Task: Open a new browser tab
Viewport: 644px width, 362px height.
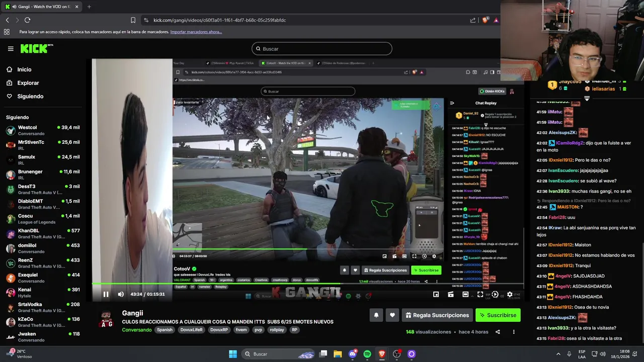Action: pyautogui.click(x=89, y=7)
